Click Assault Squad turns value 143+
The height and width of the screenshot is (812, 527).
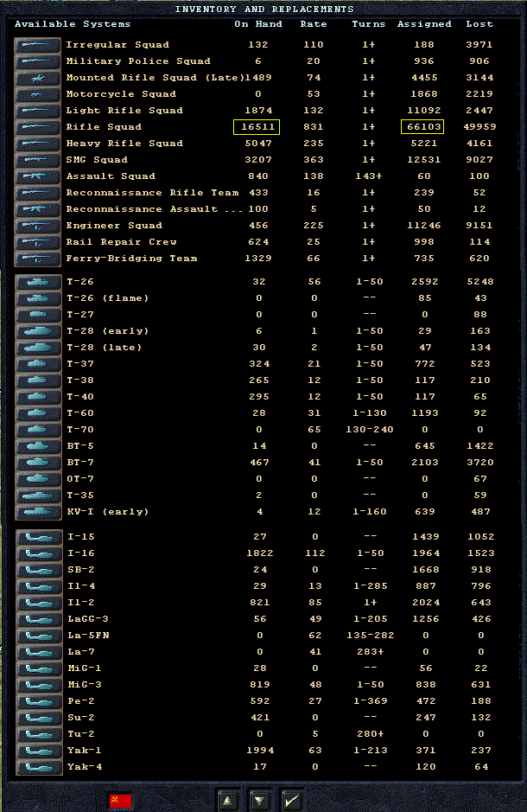tap(368, 176)
